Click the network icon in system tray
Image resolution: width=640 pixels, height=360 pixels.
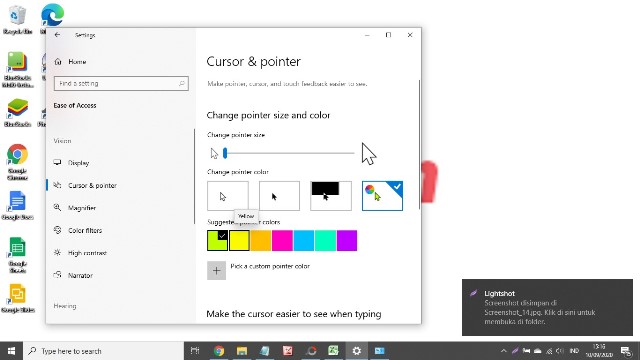coord(549,351)
